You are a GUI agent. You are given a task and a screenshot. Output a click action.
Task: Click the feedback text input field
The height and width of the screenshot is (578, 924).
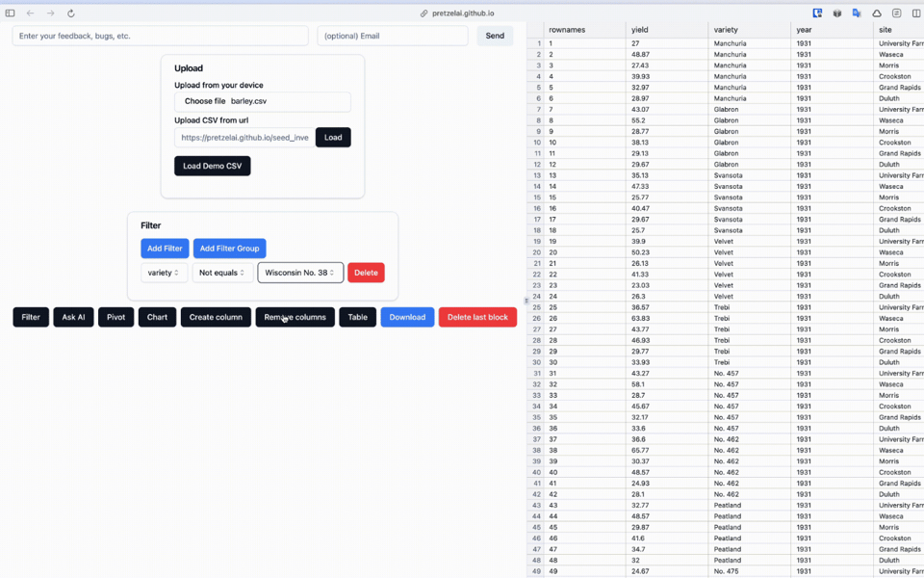pyautogui.click(x=160, y=36)
